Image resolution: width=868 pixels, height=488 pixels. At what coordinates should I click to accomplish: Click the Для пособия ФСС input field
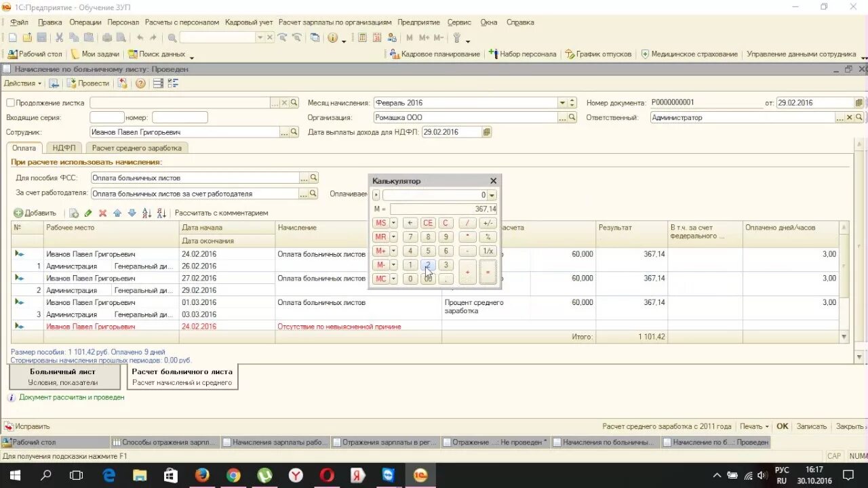tap(195, 178)
